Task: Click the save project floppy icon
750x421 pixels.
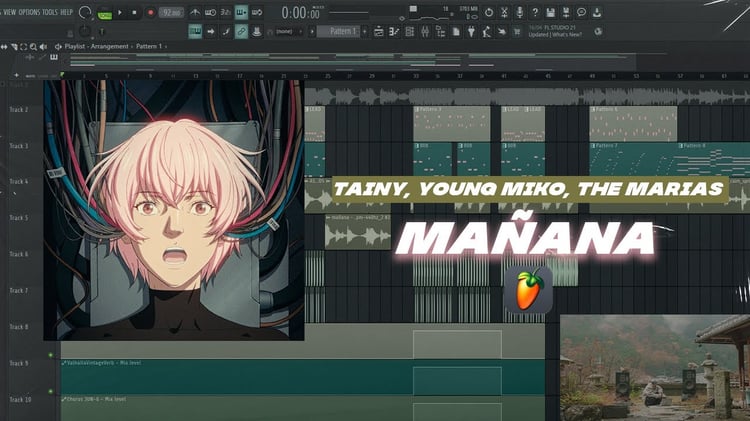Action: (551, 12)
